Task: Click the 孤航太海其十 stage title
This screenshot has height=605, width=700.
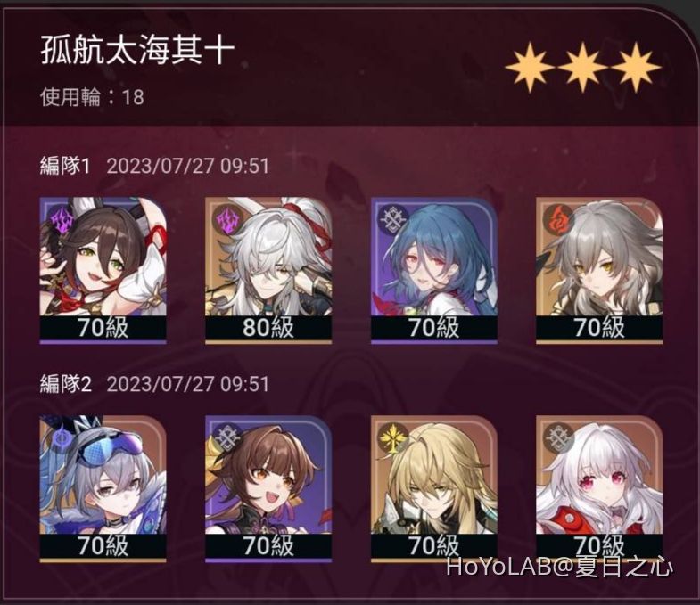Action: [x=137, y=51]
